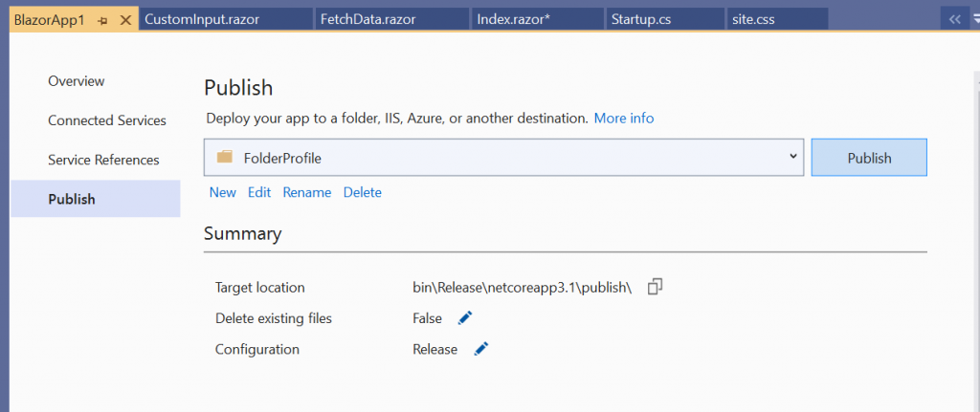Edit the Delete existing files setting
Viewport: 980px width, 412px height.
pos(465,318)
